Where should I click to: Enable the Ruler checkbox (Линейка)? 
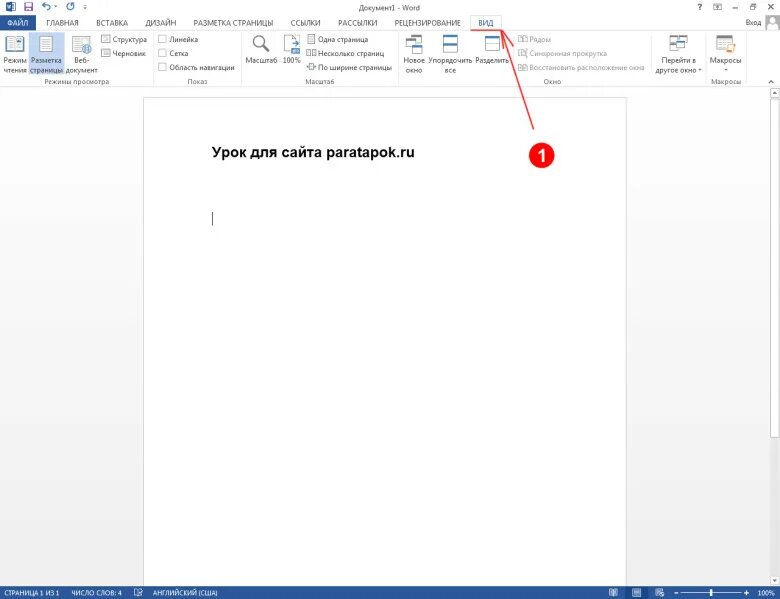[x=162, y=39]
